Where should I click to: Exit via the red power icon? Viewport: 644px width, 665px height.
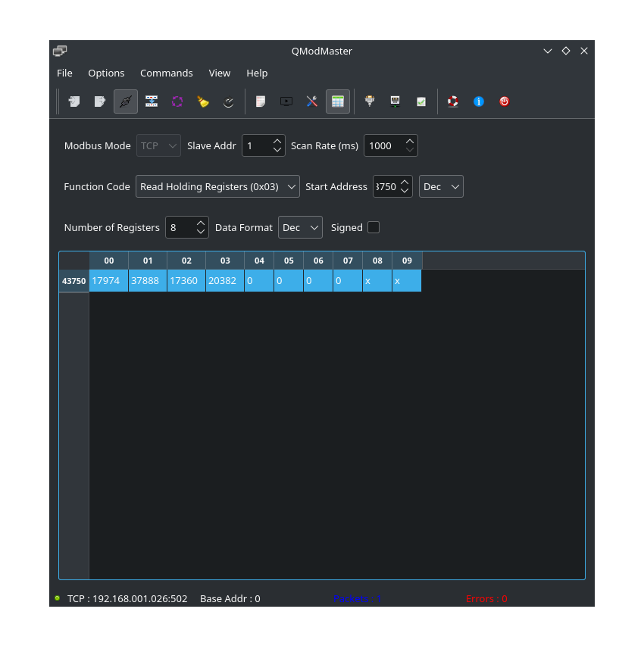coord(504,101)
